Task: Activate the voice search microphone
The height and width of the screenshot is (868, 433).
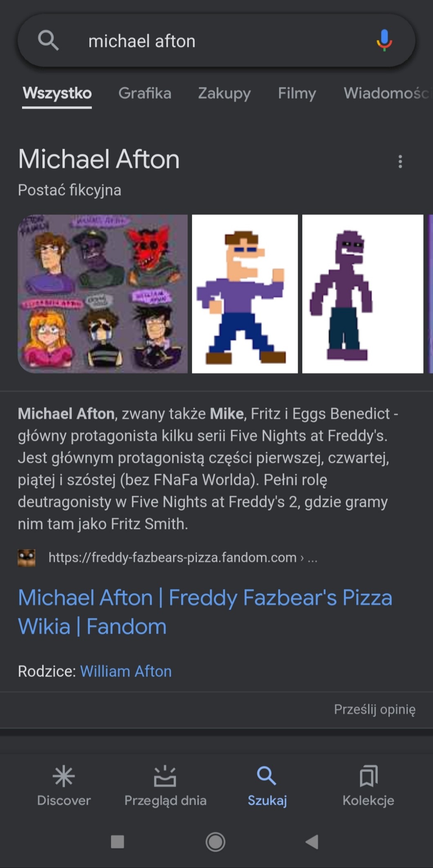Action: pyautogui.click(x=384, y=40)
